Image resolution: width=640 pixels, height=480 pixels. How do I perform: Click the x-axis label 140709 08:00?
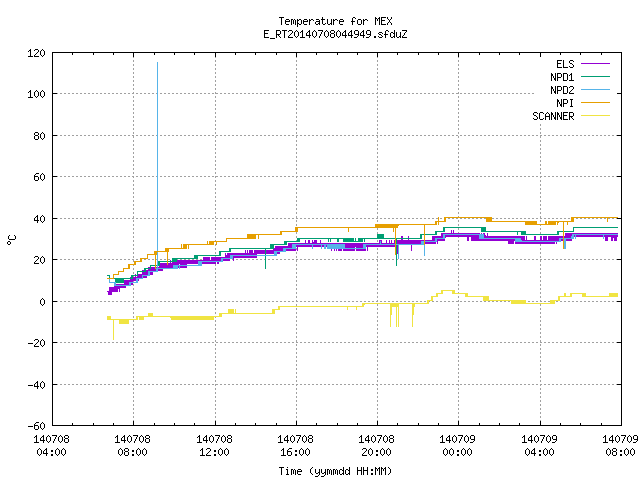(x=620, y=446)
